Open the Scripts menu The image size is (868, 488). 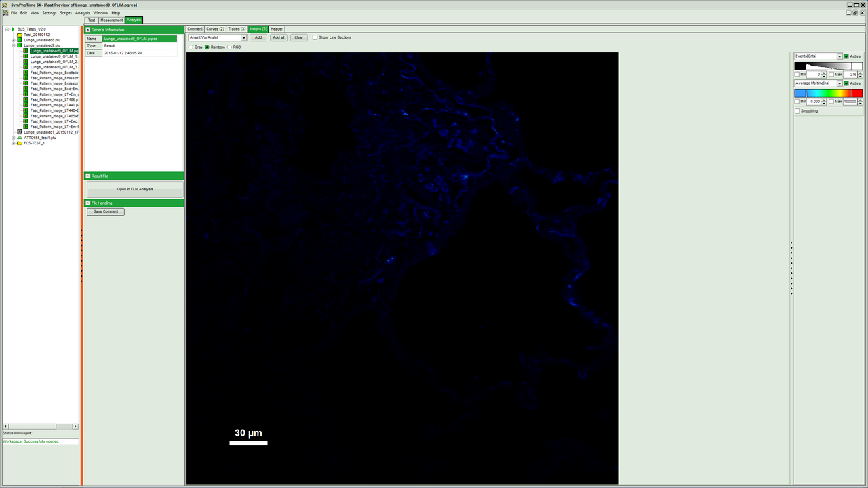click(66, 13)
